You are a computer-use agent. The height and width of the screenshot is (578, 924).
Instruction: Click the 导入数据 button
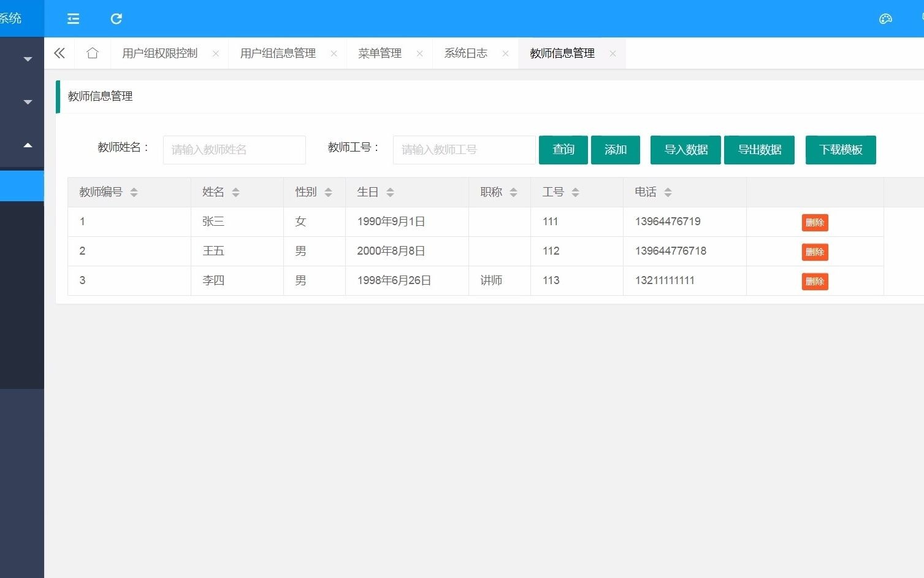pyautogui.click(x=685, y=150)
